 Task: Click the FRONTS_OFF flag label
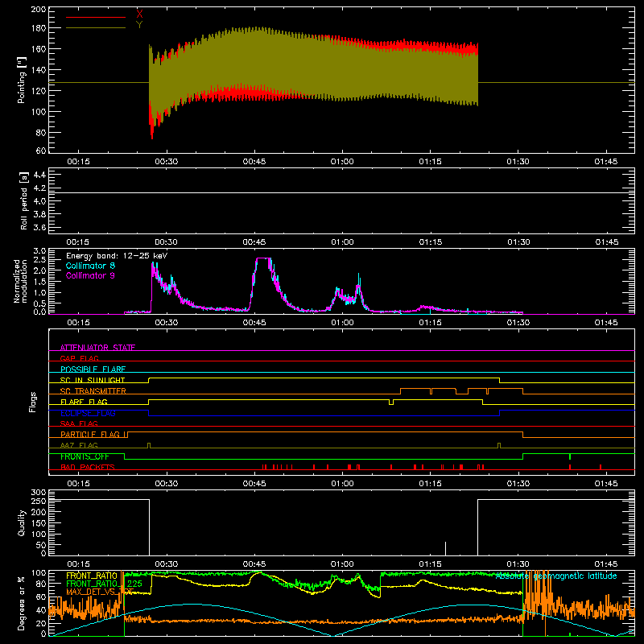[x=85, y=456]
